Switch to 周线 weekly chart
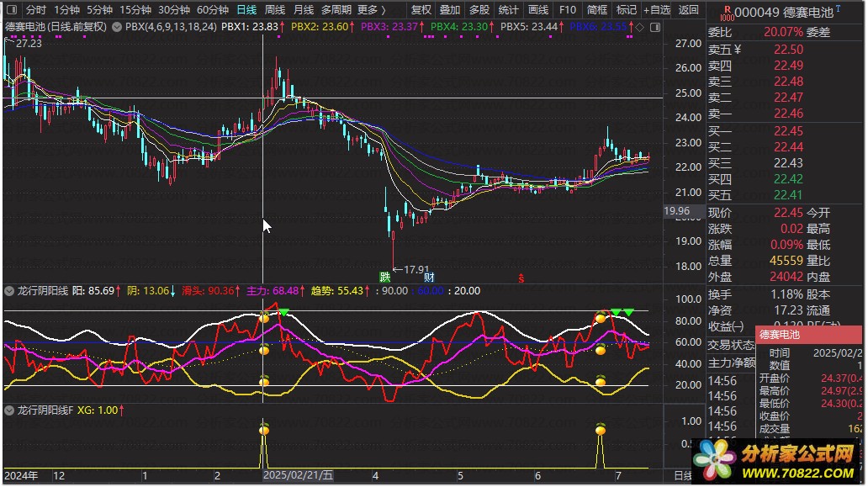The width and height of the screenshot is (868, 487). pyautogui.click(x=275, y=10)
